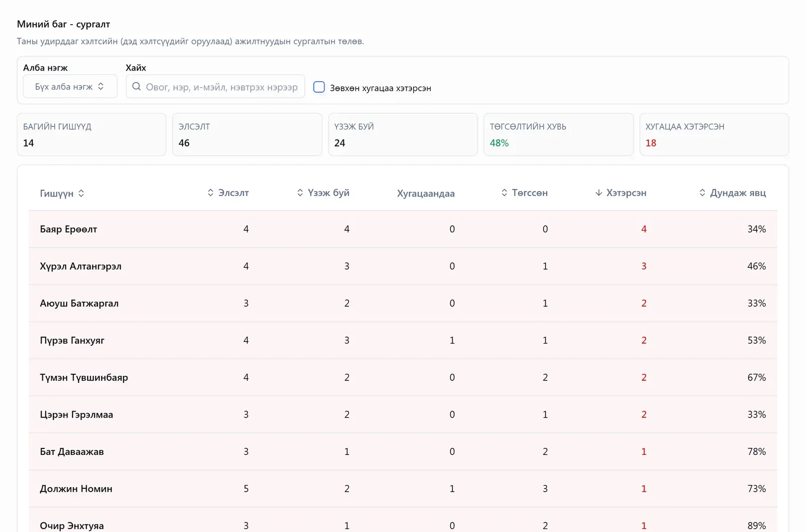Click the Багийн гишүүд summary card

tap(92, 135)
